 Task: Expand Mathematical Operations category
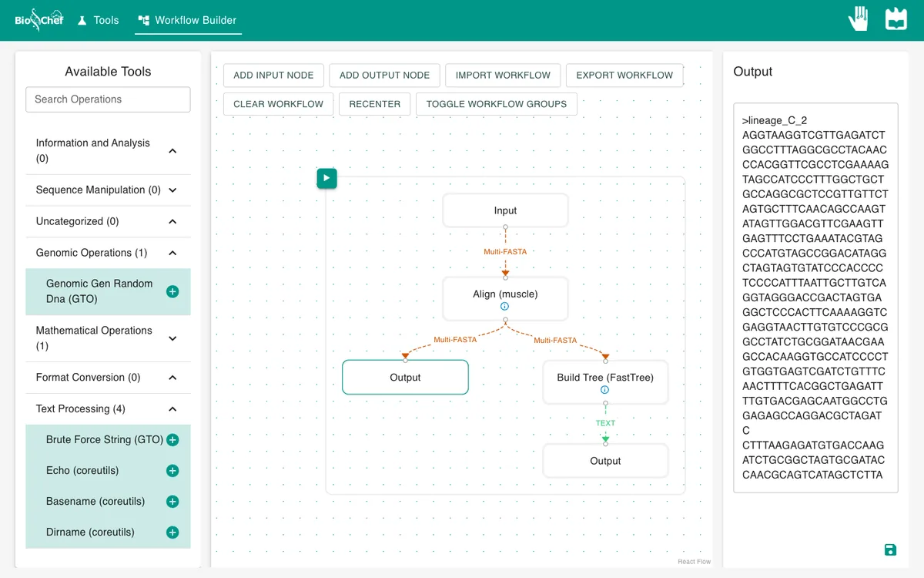[x=172, y=338]
